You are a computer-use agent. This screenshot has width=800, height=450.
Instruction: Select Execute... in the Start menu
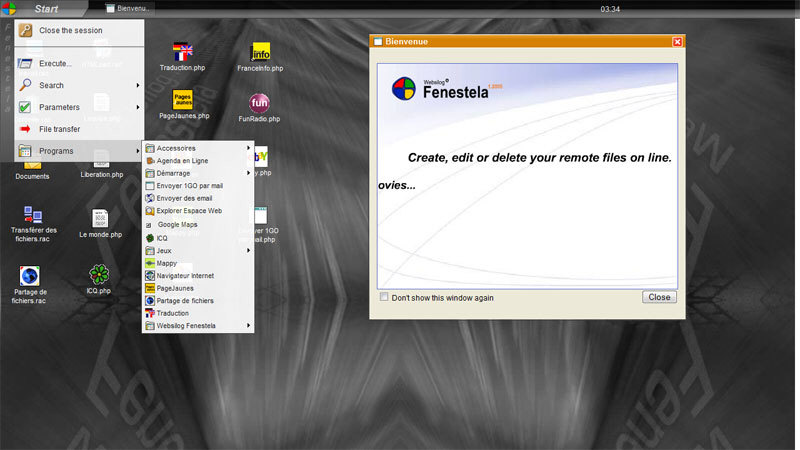point(79,63)
